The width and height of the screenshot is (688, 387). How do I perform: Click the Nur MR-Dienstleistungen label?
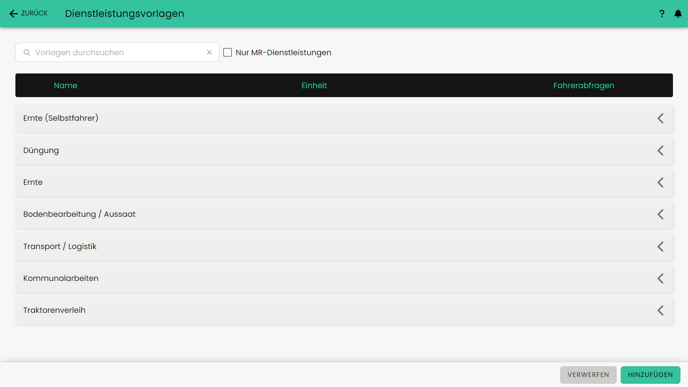pos(283,52)
